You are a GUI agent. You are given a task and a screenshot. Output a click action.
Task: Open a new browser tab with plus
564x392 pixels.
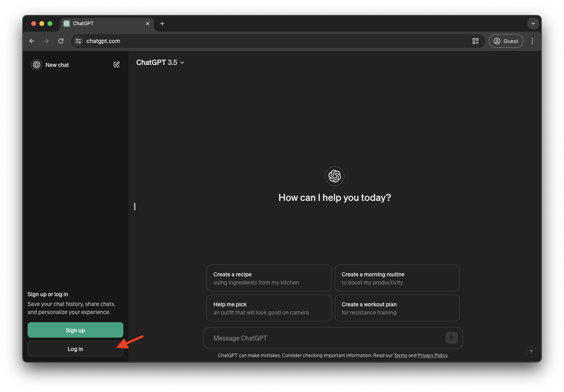coord(162,24)
